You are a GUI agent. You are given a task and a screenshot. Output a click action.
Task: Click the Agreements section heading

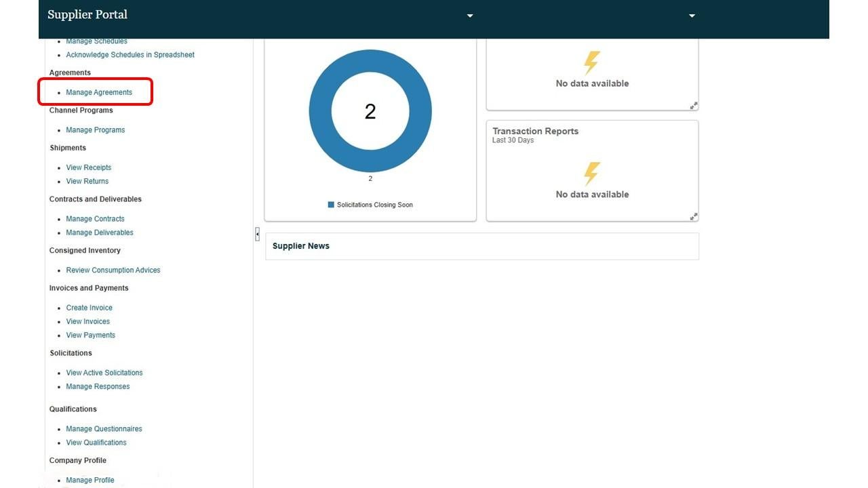[70, 73]
